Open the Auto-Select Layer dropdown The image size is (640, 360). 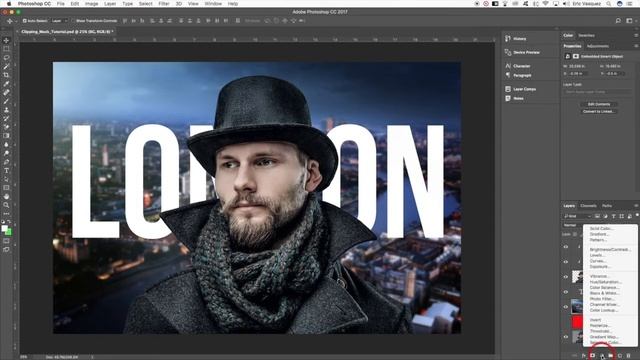click(x=60, y=20)
